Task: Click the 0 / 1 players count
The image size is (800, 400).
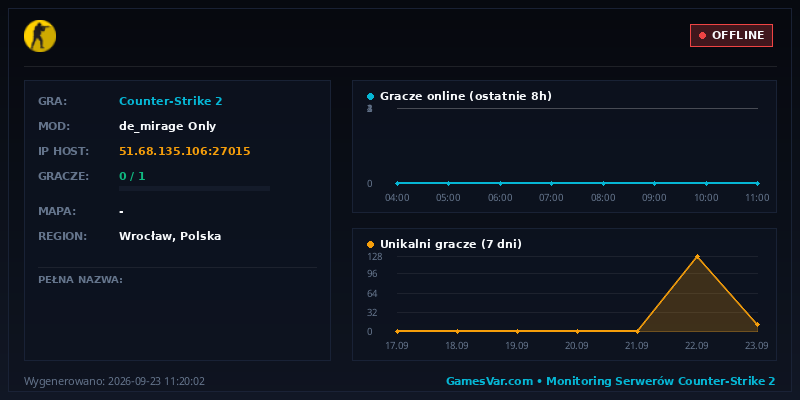Action: 132,176
